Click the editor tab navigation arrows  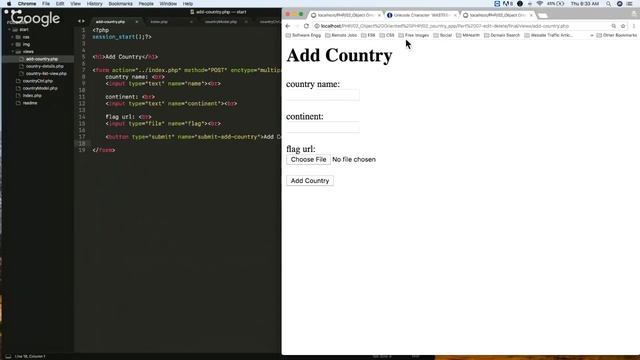tap(81, 21)
